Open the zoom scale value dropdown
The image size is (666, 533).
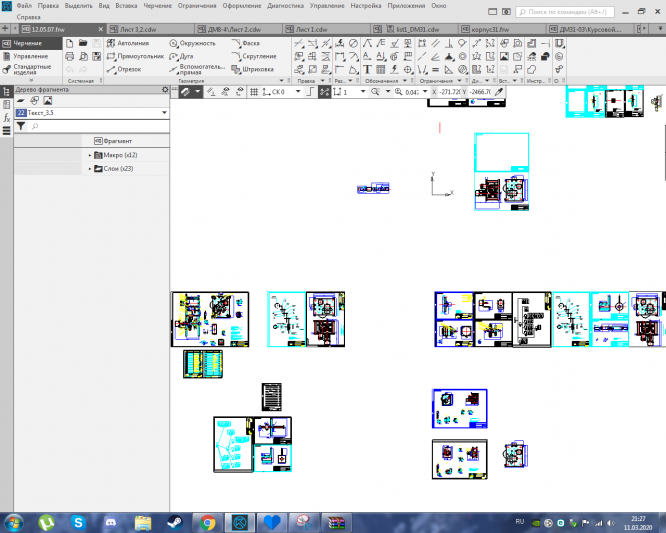[x=425, y=92]
